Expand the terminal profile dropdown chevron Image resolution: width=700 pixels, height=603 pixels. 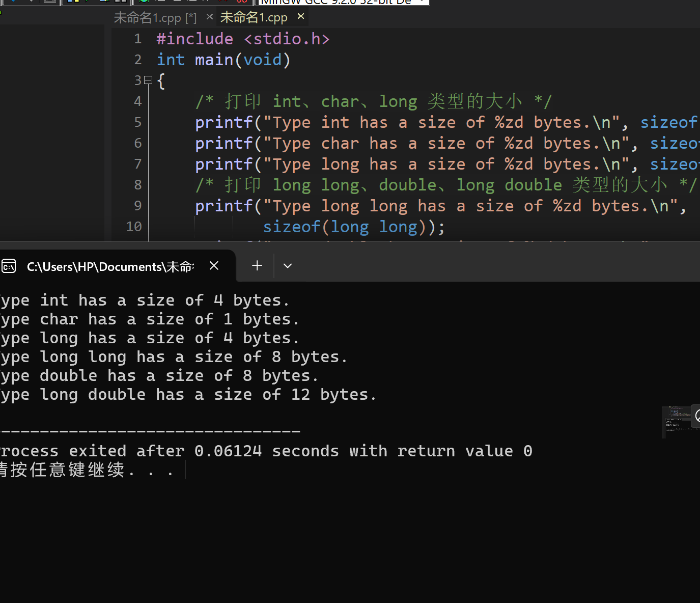coord(288,265)
